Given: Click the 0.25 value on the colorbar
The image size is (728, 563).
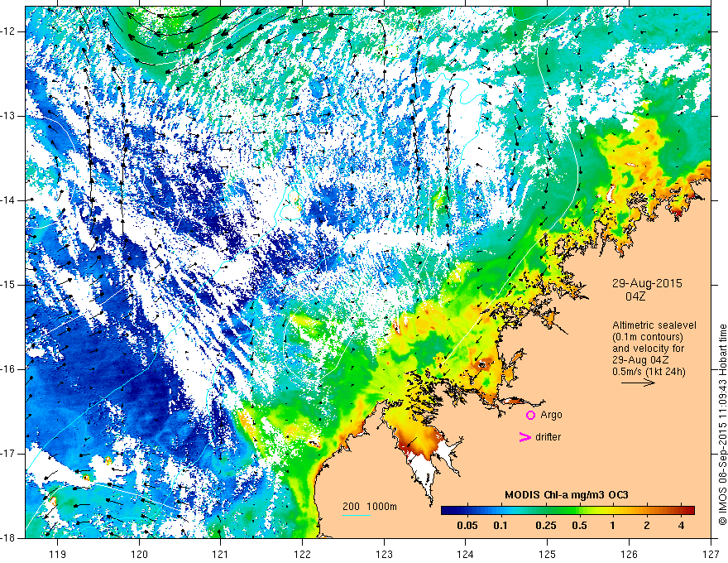Looking at the screenshot, I should pyautogui.click(x=545, y=526).
